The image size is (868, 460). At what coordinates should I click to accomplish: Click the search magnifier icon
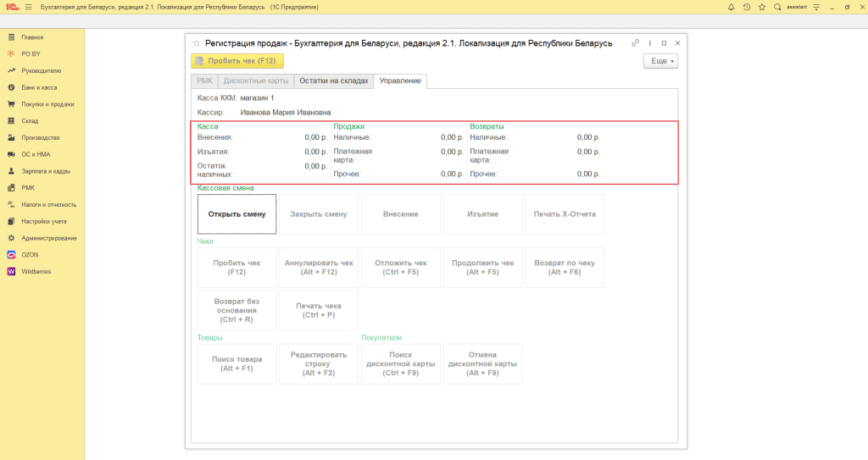(x=777, y=7)
